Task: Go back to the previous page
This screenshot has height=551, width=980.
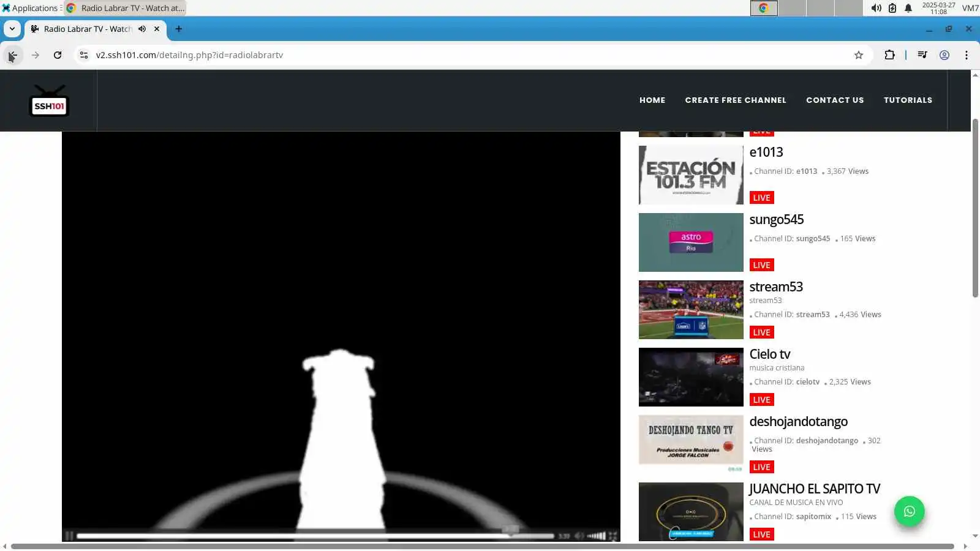Action: [x=12, y=55]
